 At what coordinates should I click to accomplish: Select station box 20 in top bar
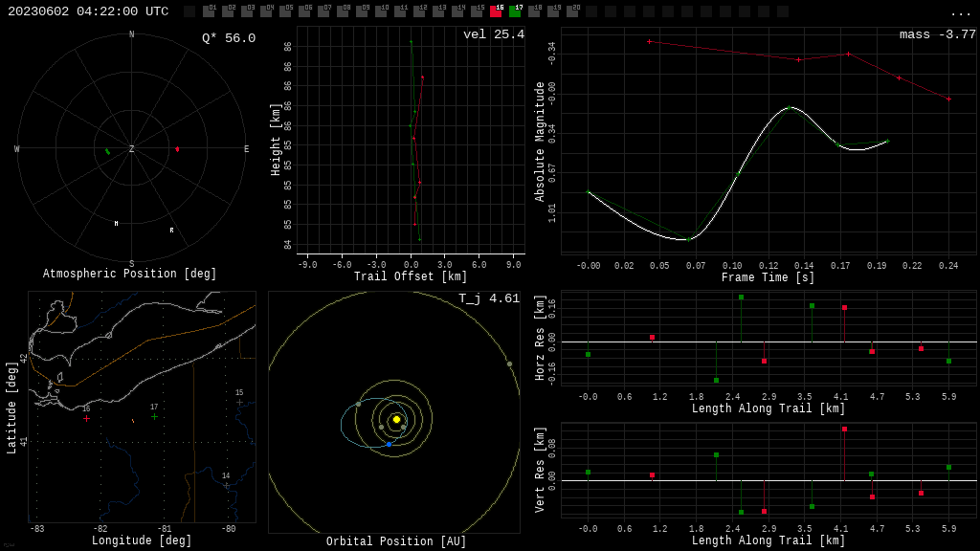[573, 11]
